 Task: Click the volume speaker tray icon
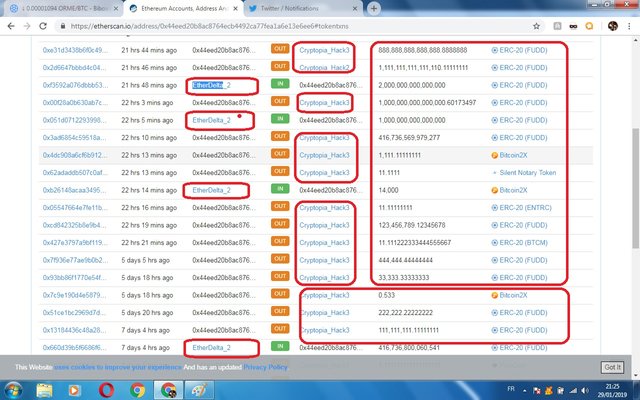coord(585,391)
